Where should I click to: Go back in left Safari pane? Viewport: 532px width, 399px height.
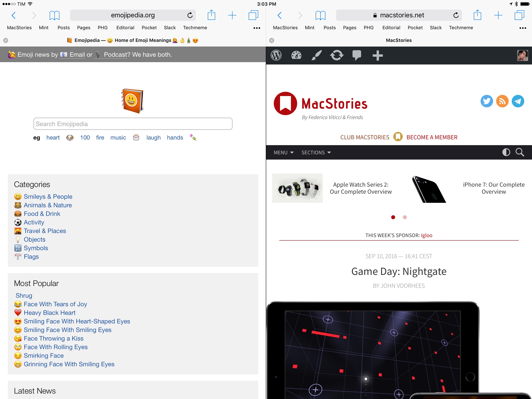tap(14, 15)
